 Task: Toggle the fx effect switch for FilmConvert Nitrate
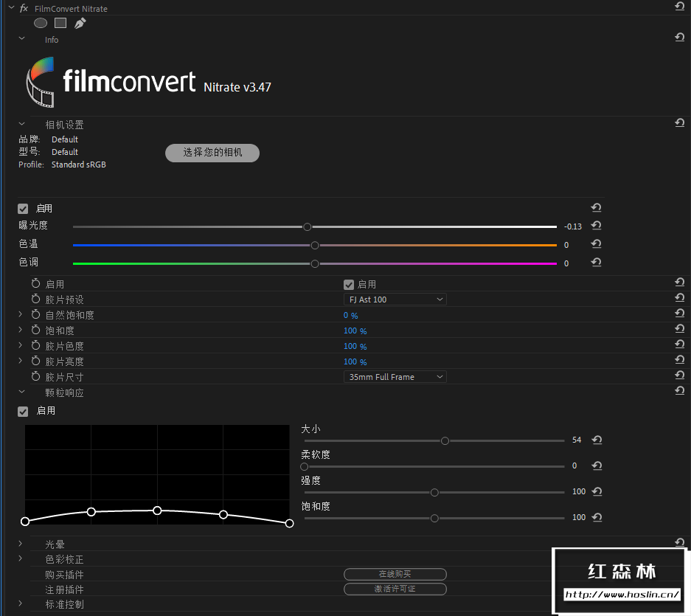click(x=24, y=8)
